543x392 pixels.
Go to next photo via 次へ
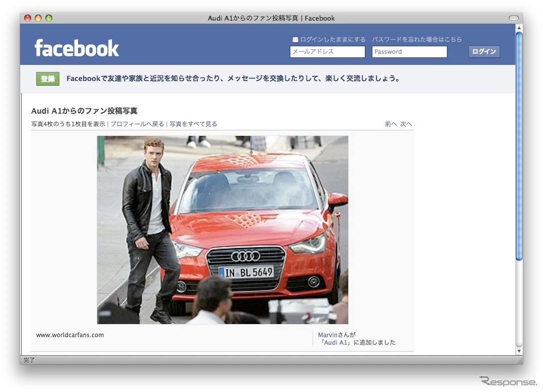(406, 124)
